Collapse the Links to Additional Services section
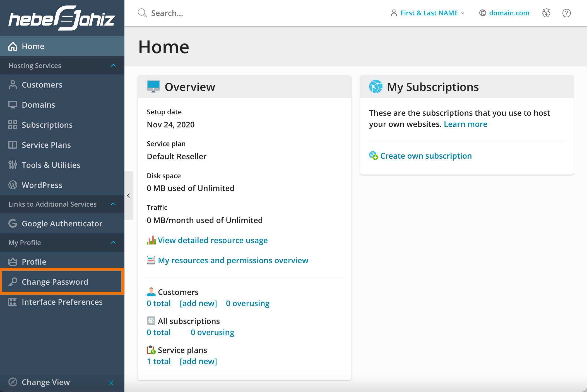The height and width of the screenshot is (392, 587). point(113,204)
